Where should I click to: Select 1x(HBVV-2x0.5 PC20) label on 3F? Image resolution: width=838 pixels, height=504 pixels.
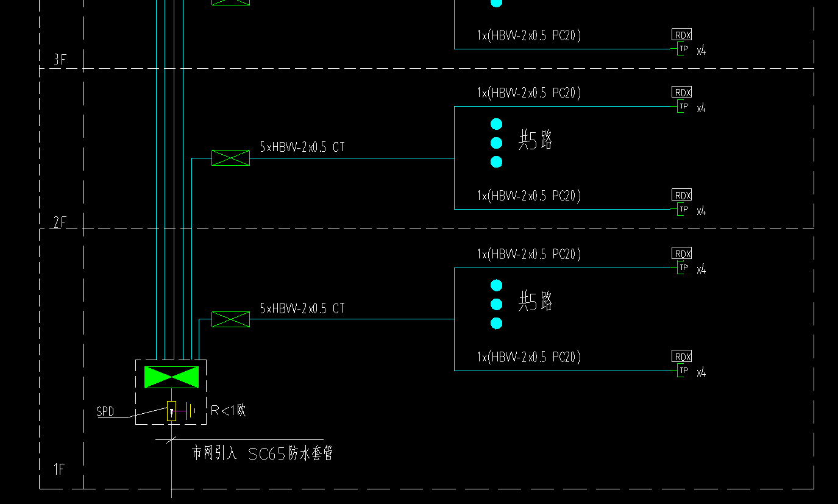point(529,36)
